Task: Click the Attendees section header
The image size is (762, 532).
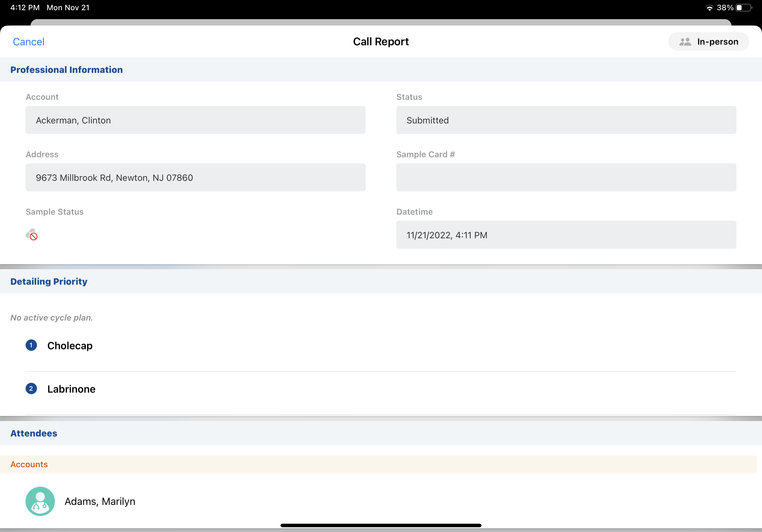Action: [x=34, y=433]
